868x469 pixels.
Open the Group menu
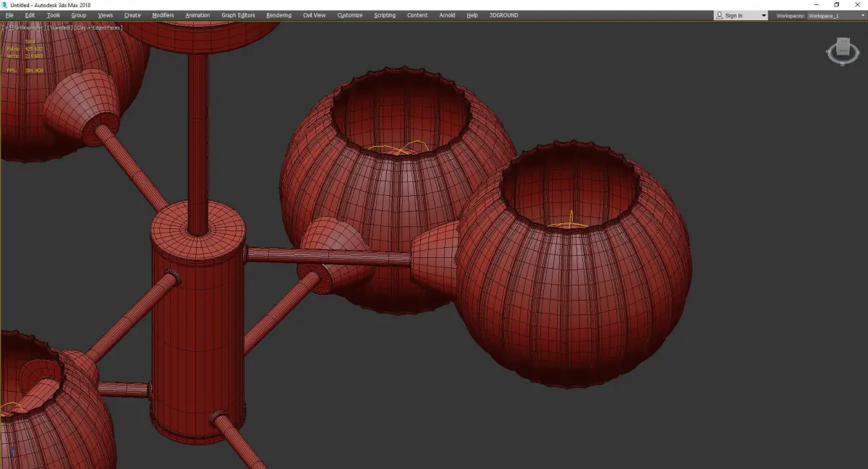78,15
